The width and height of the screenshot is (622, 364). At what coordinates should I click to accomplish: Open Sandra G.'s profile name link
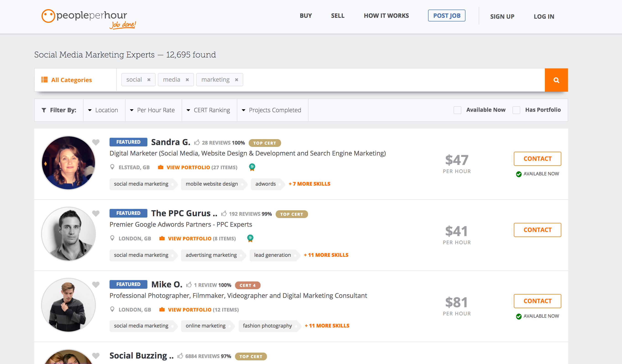pyautogui.click(x=170, y=142)
